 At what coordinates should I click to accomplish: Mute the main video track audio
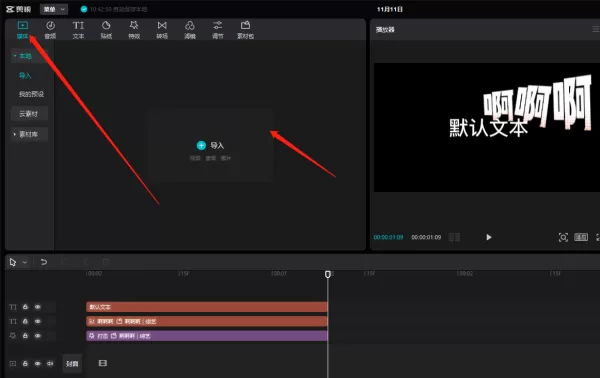pos(50,363)
